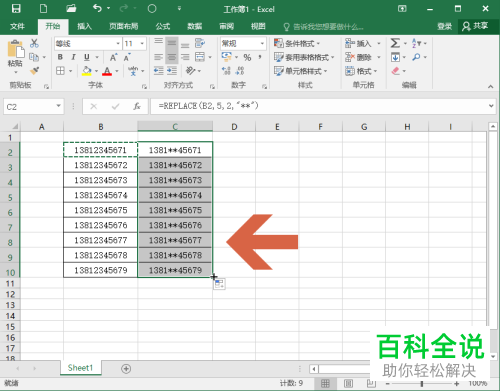Click 登录 sign-in link
Screen dimensions: 500x391
[444, 26]
